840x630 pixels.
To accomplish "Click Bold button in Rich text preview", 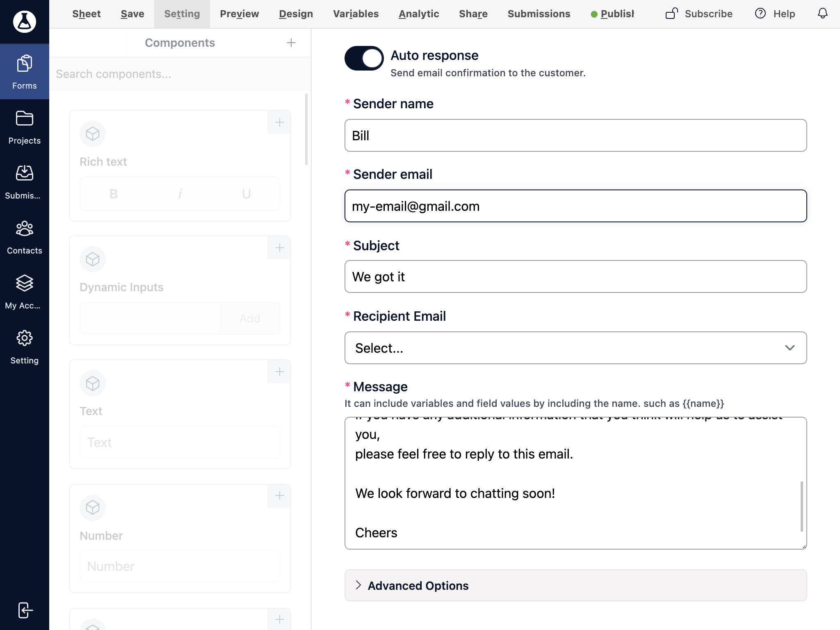I will (x=114, y=194).
